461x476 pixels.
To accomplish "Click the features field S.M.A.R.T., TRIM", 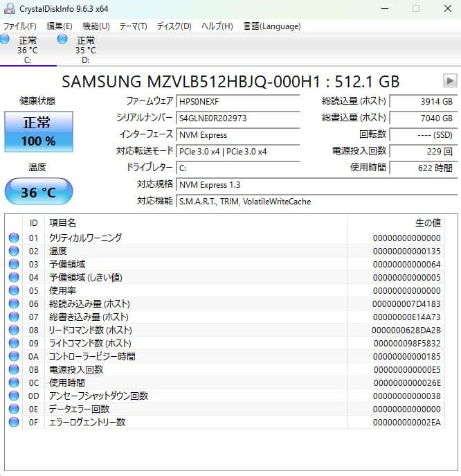I will [x=316, y=201].
